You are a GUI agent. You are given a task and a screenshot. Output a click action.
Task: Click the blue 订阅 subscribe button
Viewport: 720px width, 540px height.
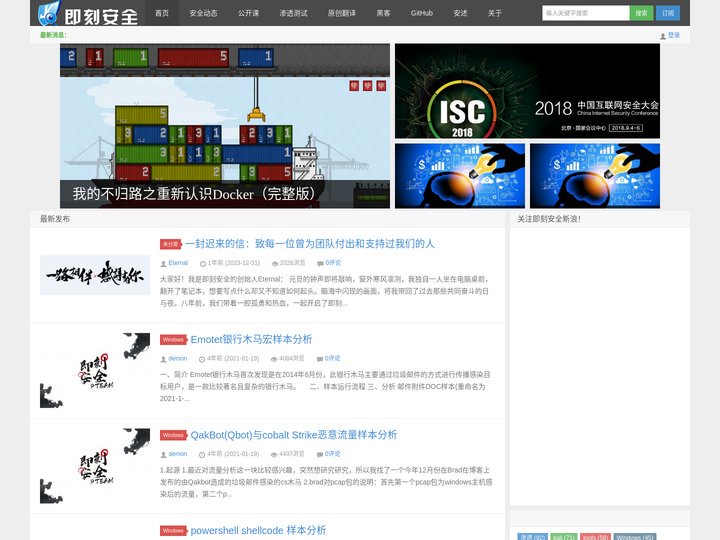tap(668, 13)
